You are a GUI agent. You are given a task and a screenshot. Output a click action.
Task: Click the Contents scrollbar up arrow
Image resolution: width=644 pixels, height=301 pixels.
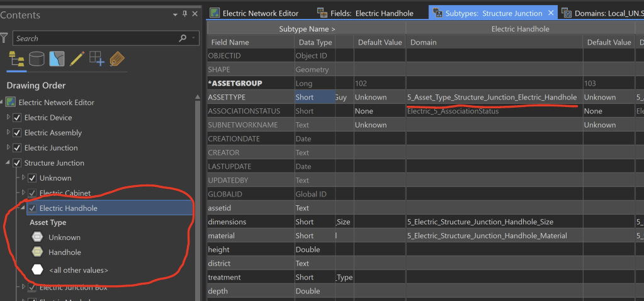[x=198, y=98]
